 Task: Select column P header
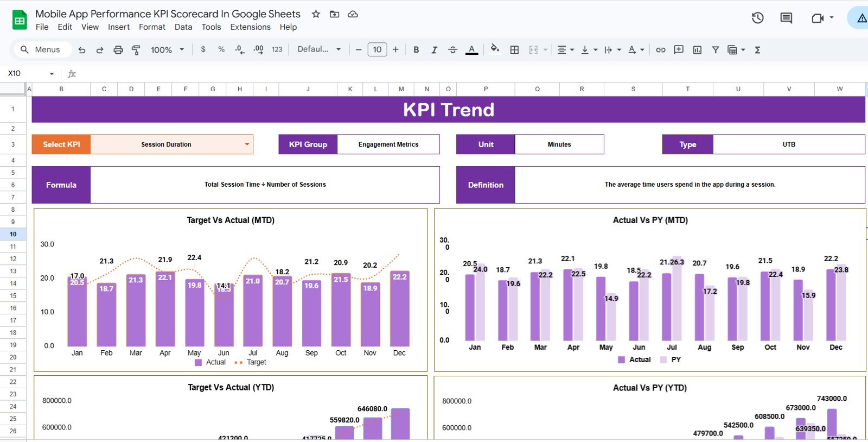(486, 89)
